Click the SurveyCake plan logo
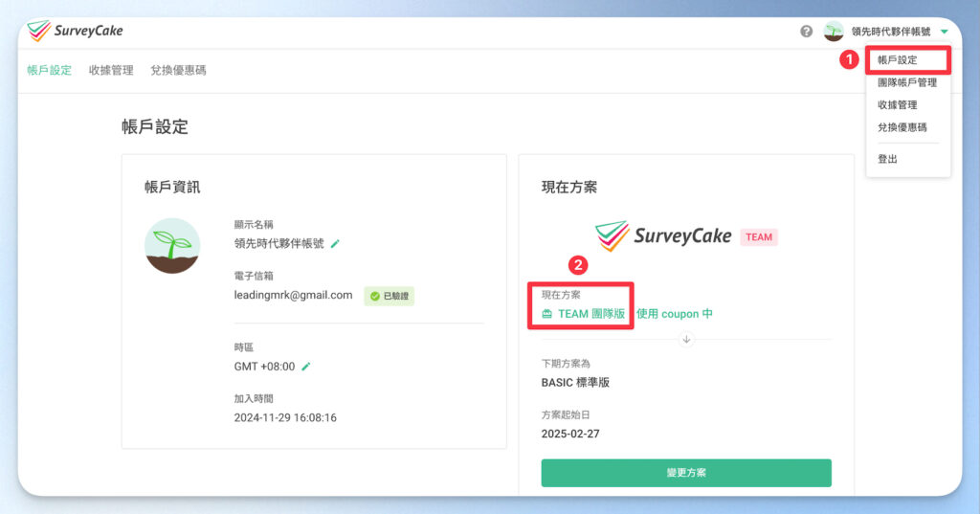Image resolution: width=980 pixels, height=514 pixels. [663, 235]
